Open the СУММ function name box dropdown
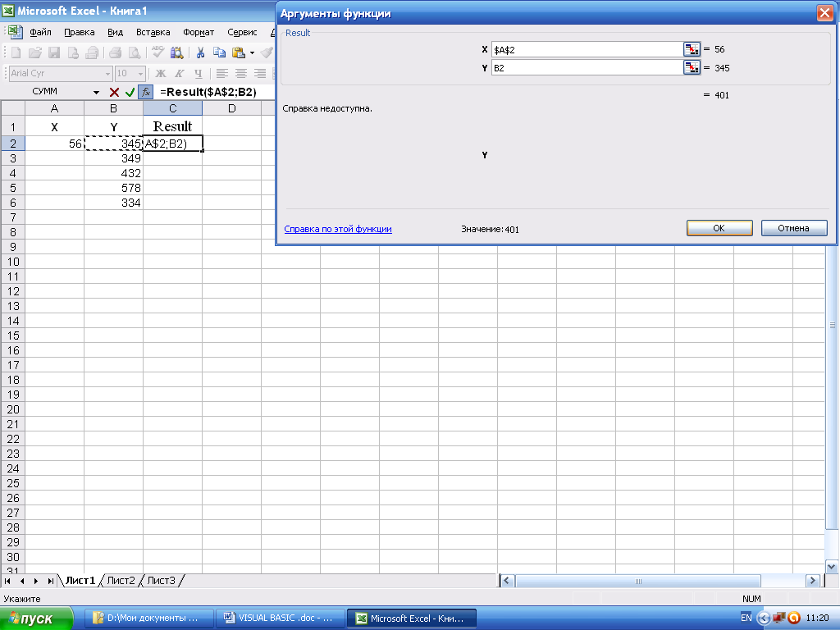The height and width of the screenshot is (630, 840). [97, 92]
